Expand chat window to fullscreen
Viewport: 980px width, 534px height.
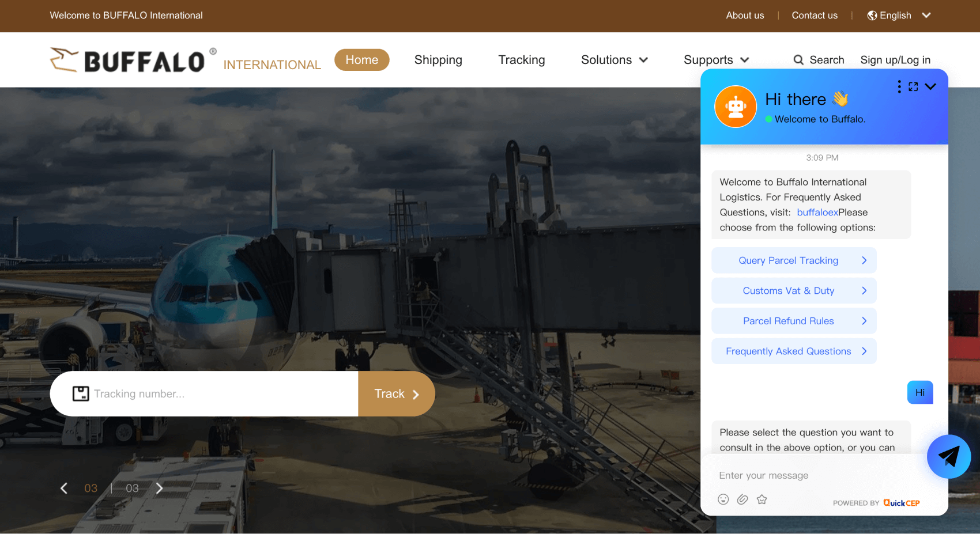pos(913,86)
